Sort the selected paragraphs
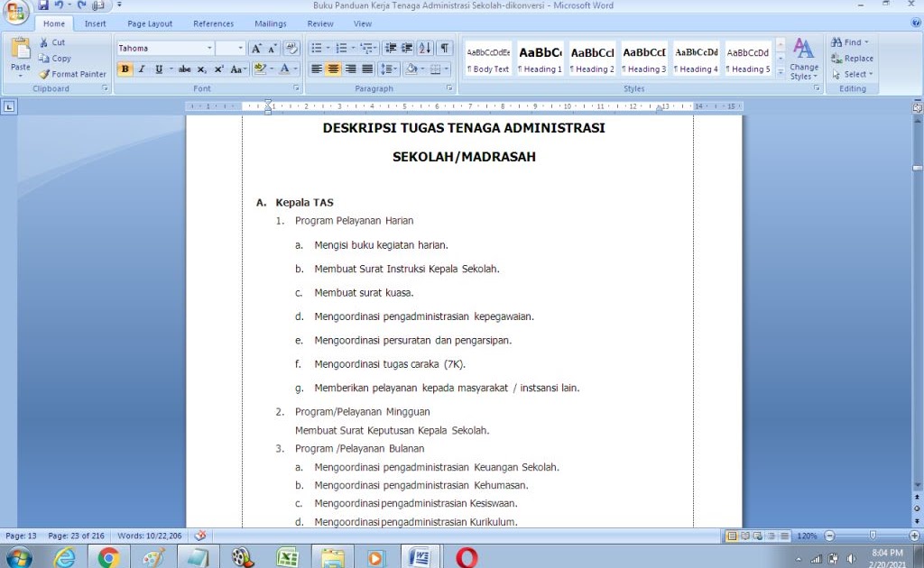The image size is (924, 568). [x=425, y=49]
